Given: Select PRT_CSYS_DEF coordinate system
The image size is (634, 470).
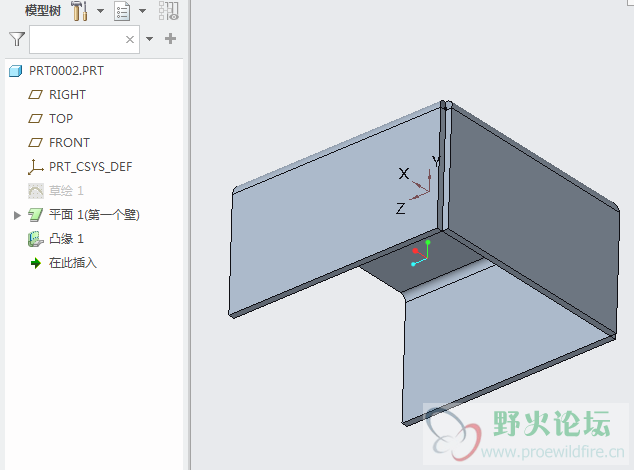Looking at the screenshot, I should point(91,167).
